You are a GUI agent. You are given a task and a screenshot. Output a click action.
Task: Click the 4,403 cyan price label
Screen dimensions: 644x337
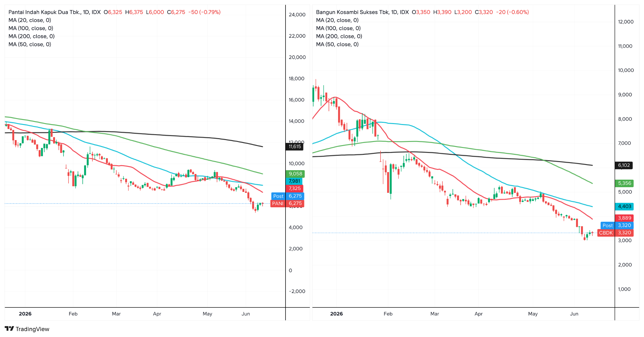(x=624, y=207)
